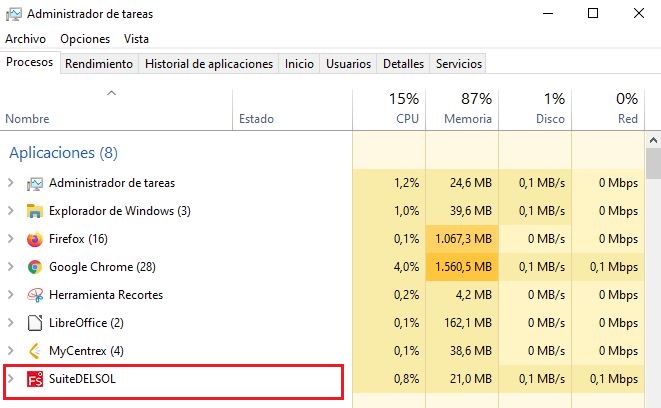
Task: Select the Google Chrome (28) process name
Action: (102, 267)
